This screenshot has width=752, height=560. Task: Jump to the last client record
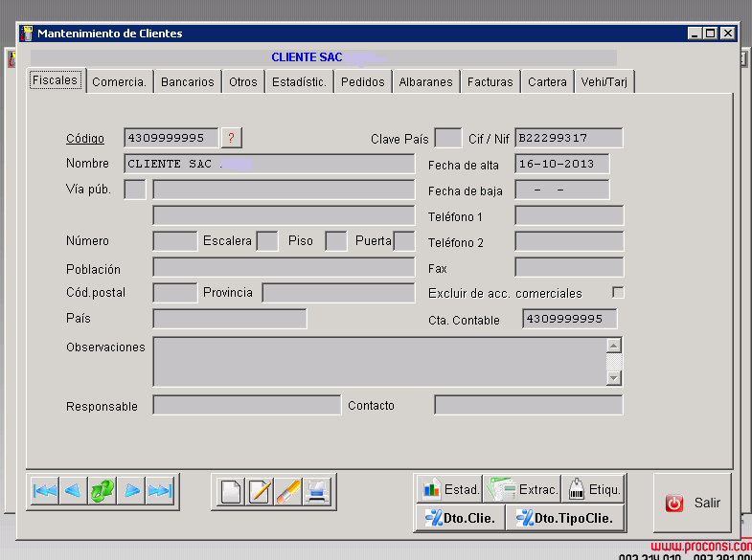pyautogui.click(x=160, y=491)
